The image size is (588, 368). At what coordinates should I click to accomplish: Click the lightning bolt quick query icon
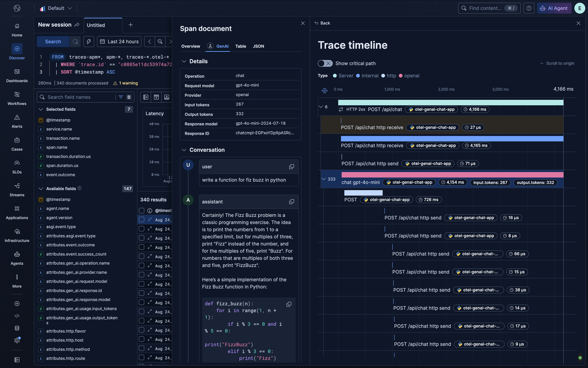[89, 42]
